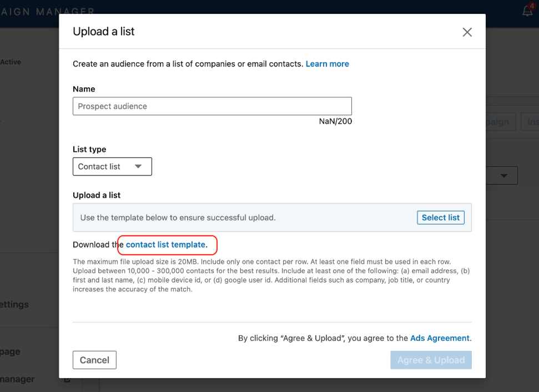The image size is (539, 392).
Task: Click the upload area with template hint
Action: (244, 218)
